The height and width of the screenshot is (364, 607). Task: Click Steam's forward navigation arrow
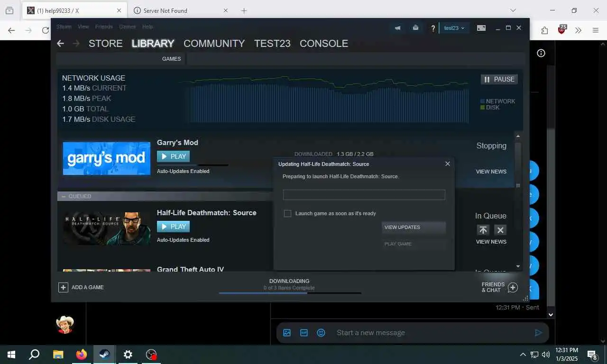point(76,44)
